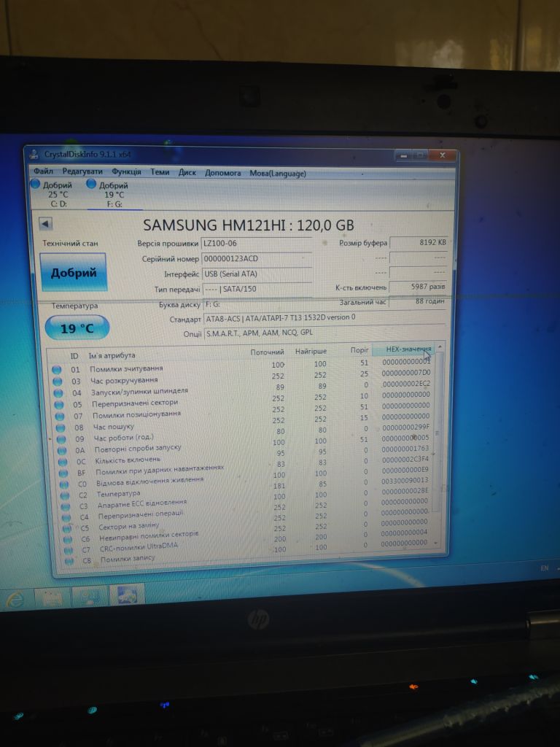
Task: Open the Файл menu
Action: [x=43, y=171]
